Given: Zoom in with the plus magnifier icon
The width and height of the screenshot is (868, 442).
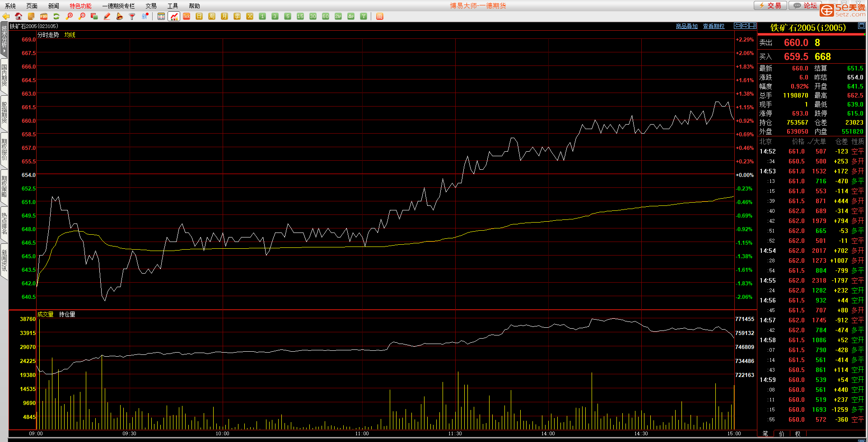Looking at the screenshot, I should 69,16.
